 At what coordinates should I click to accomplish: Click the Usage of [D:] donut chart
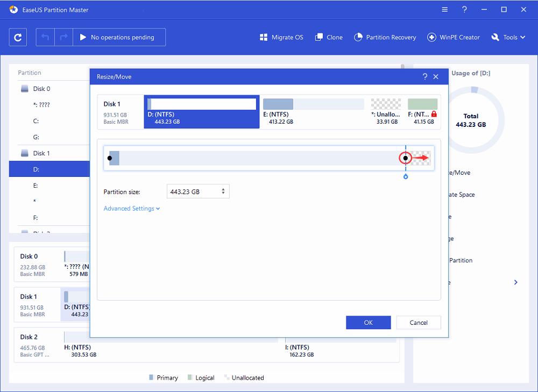pyautogui.click(x=471, y=120)
